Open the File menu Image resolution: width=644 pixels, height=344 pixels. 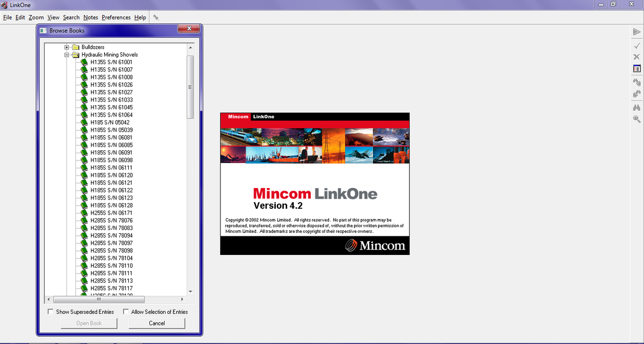point(8,17)
